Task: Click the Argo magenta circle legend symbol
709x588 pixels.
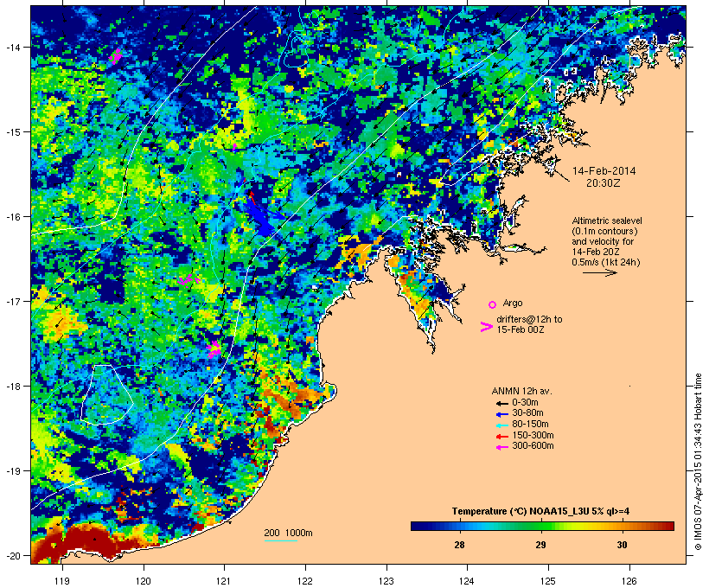Action: (493, 304)
